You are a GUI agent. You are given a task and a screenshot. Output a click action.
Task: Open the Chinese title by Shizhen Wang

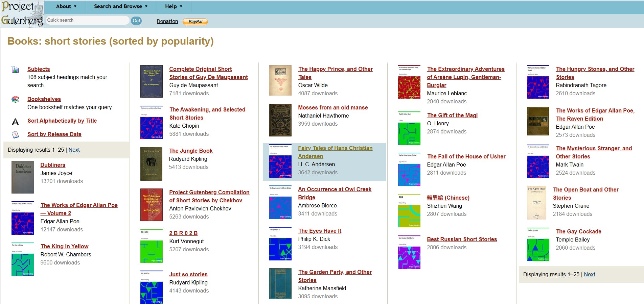pos(448,198)
